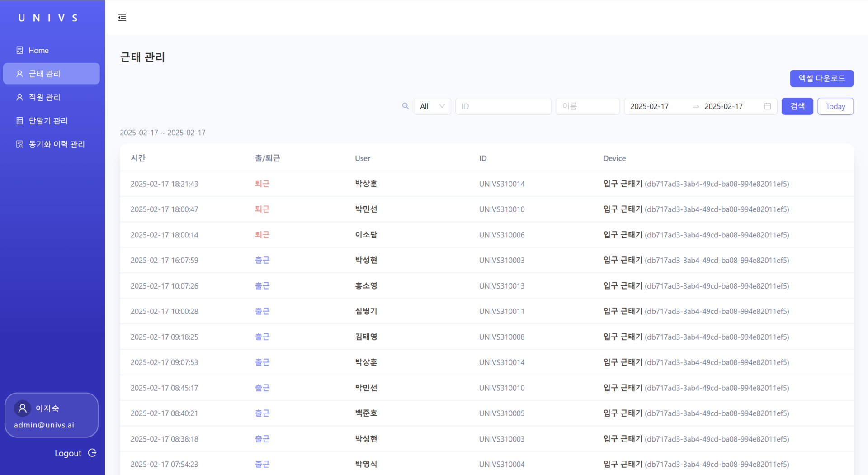
Task: Click the Device column header
Action: [614, 158]
